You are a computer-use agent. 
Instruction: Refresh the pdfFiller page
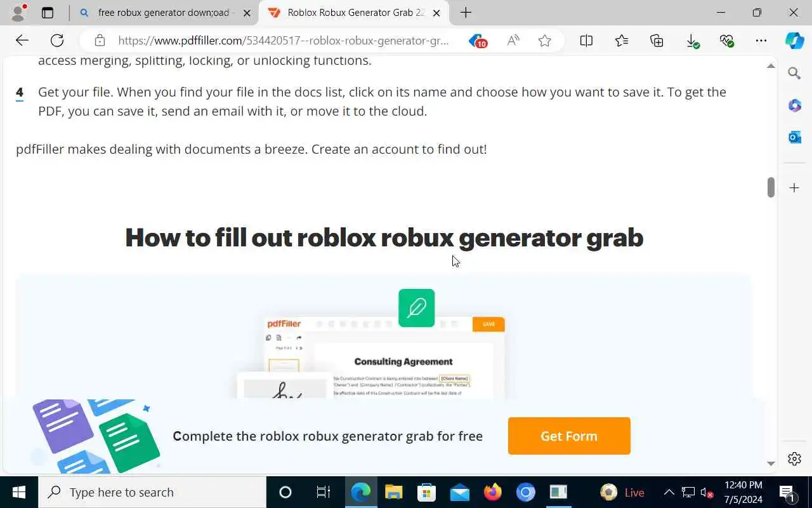(x=57, y=41)
